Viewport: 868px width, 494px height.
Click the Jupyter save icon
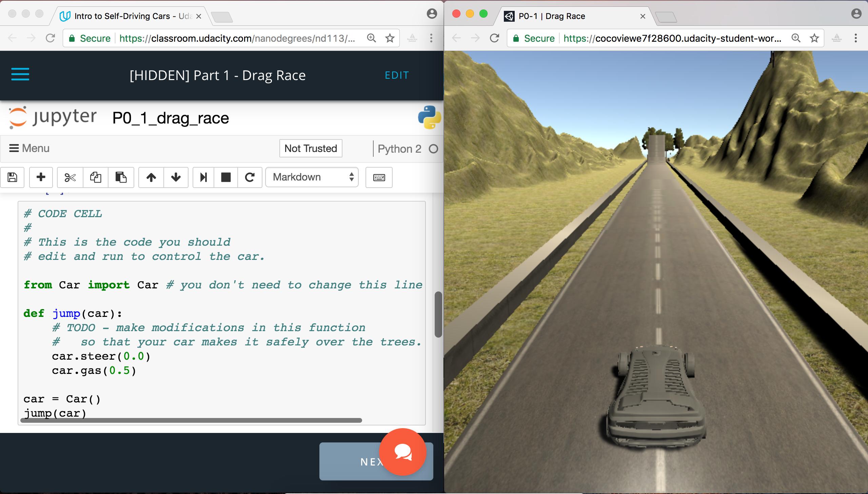pyautogui.click(x=12, y=177)
